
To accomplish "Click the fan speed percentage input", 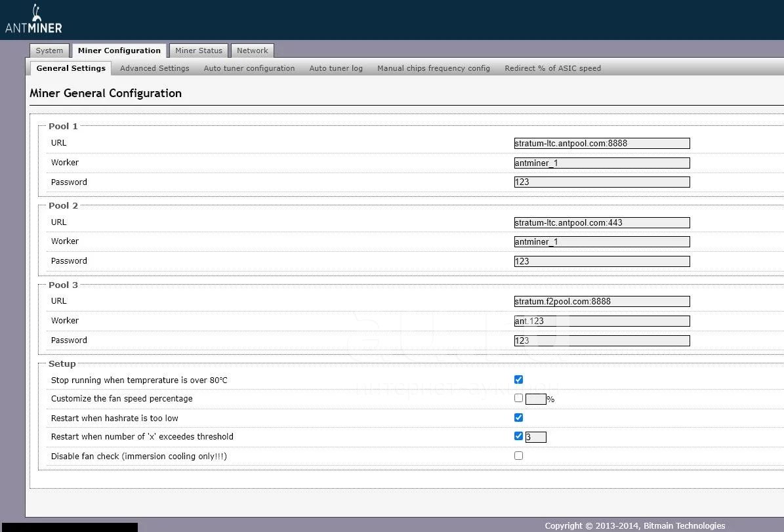I will [x=536, y=399].
